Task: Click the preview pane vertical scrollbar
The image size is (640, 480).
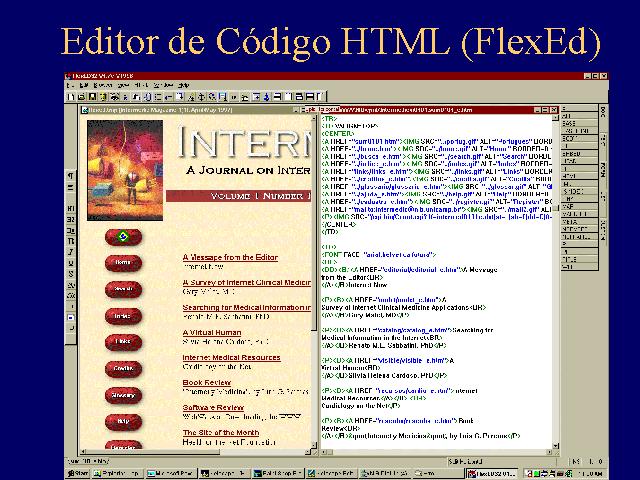Action: 314,282
